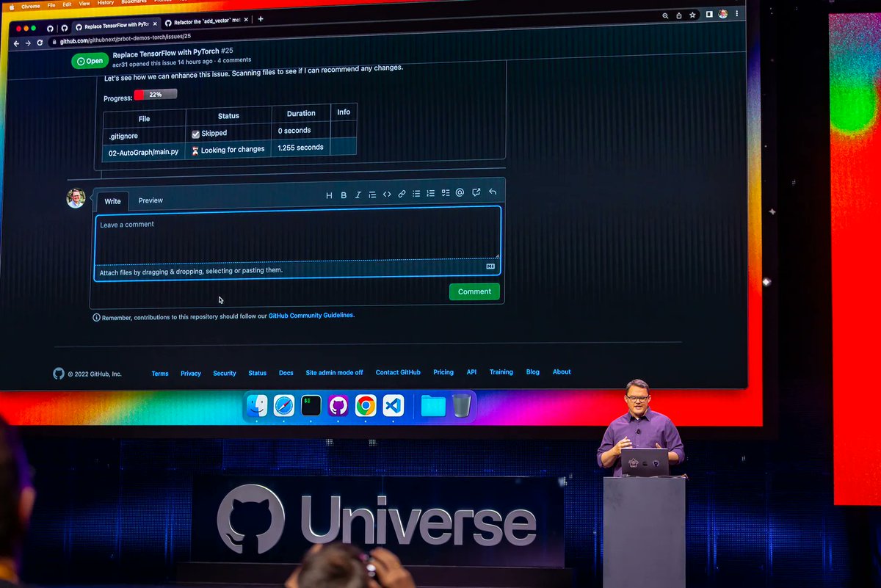
Task: Add a link via chain icon
Action: tap(402, 194)
